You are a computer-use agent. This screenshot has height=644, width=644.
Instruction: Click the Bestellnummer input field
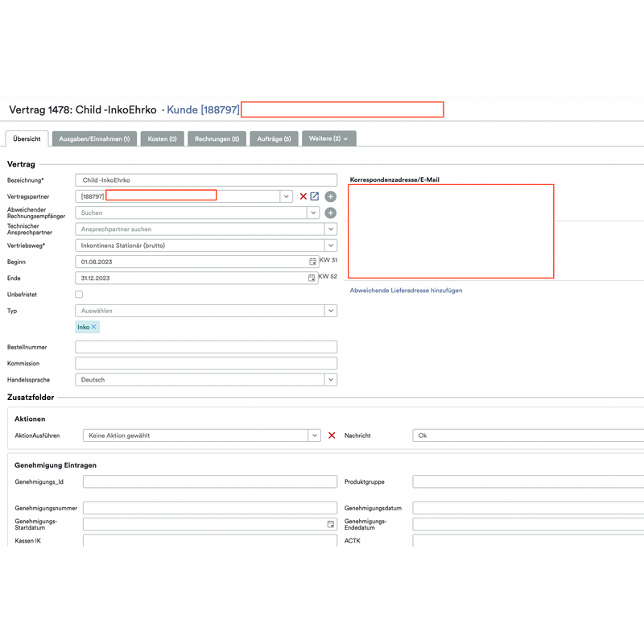tap(205, 346)
